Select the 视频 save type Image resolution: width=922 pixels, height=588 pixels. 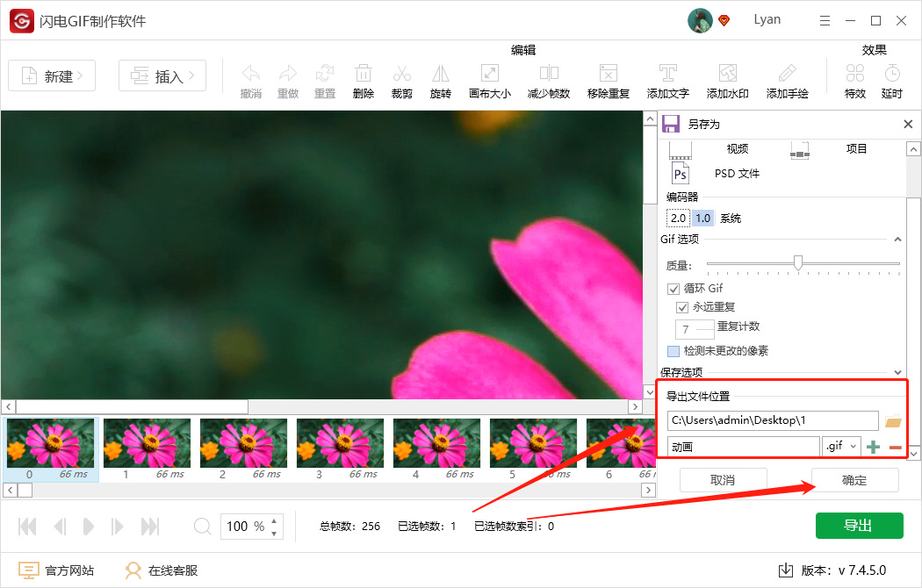737,148
